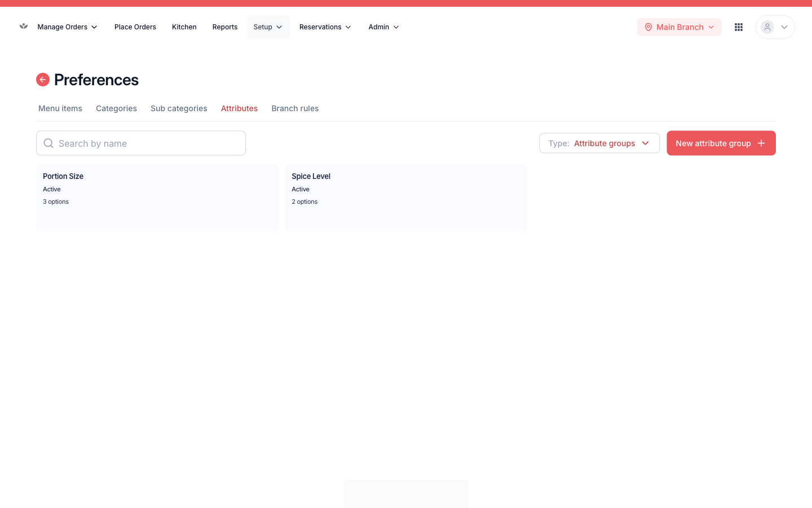Switch to the Categories tab
The image size is (812, 508).
(x=116, y=108)
